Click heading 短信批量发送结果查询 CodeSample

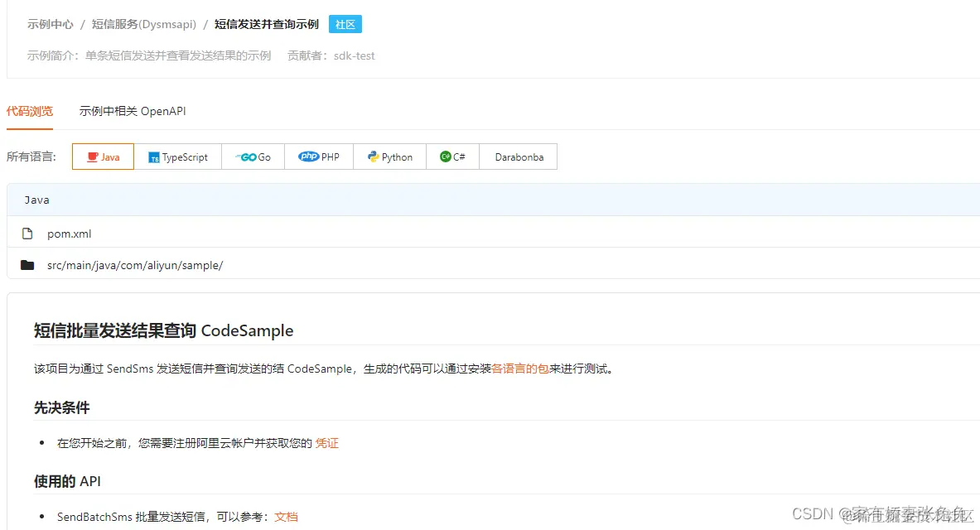coord(164,330)
